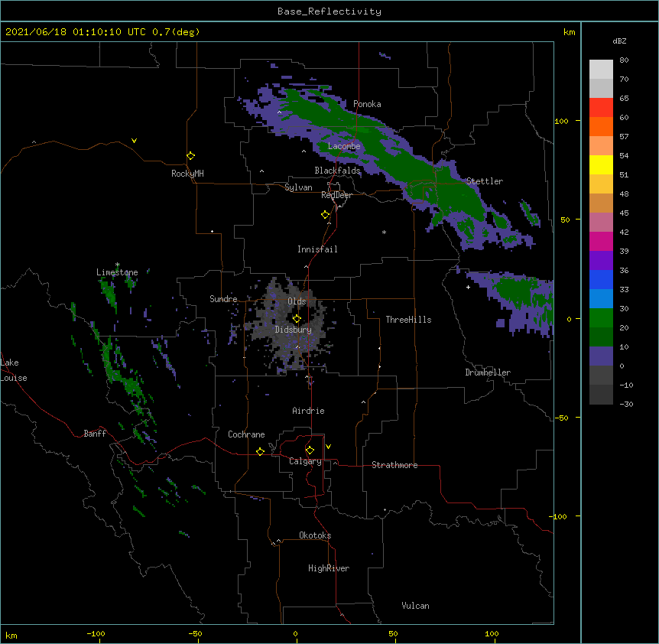659x644 pixels.
Task: Click the Lake Louise label
Action: pyautogui.click(x=14, y=370)
